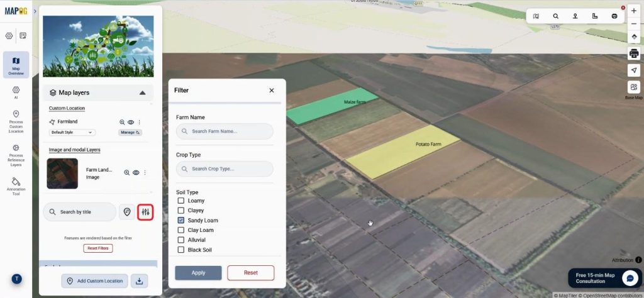Screen dimensions: 644x298
Task: Click the location pin tool in toolbar
Action: (x=575, y=16)
